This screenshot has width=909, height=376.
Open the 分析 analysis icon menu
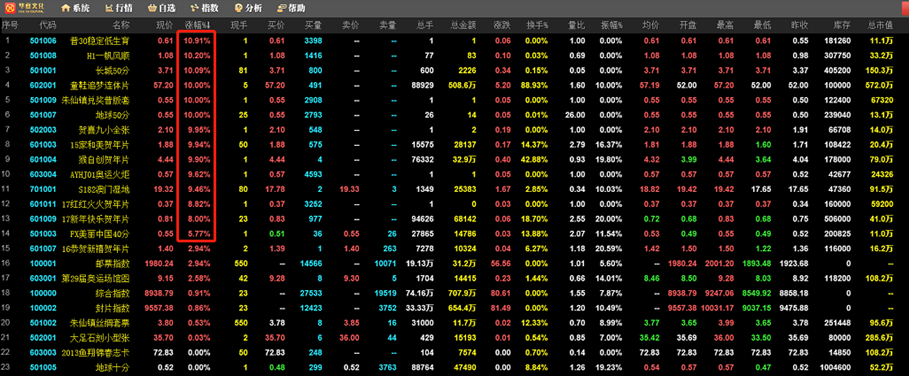point(248,8)
